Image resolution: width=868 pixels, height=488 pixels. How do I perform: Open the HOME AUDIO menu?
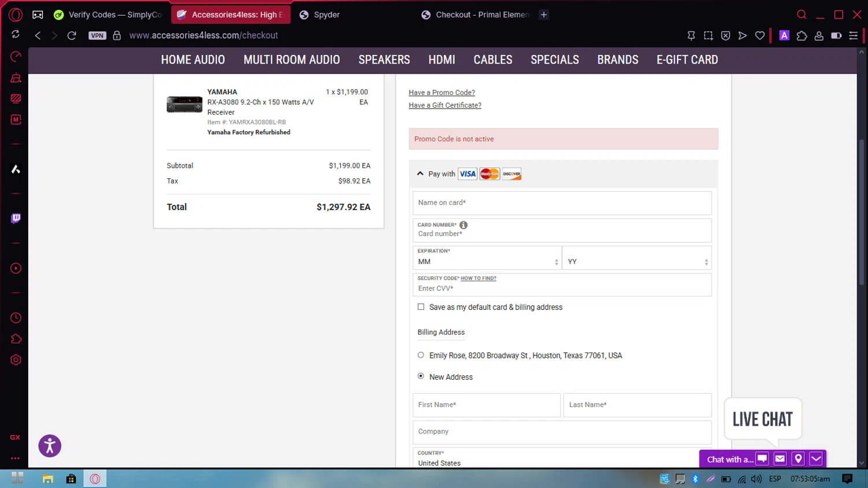193,60
